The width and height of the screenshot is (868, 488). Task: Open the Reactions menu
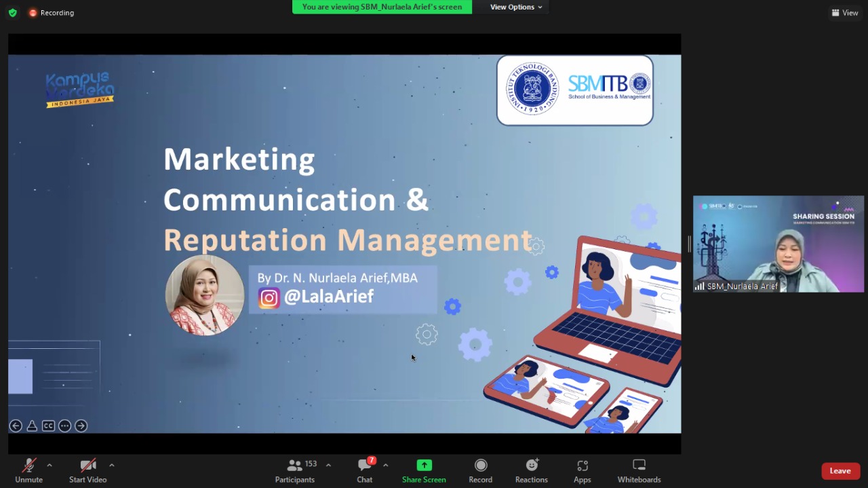click(x=531, y=471)
